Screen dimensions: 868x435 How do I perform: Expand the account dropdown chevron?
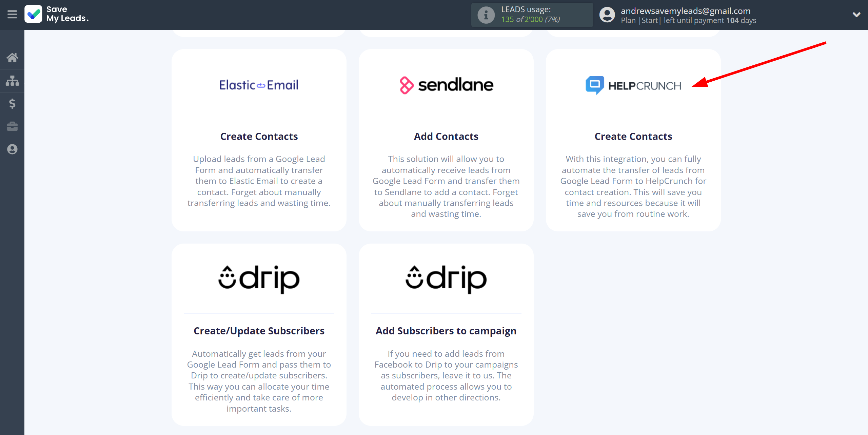[856, 15]
